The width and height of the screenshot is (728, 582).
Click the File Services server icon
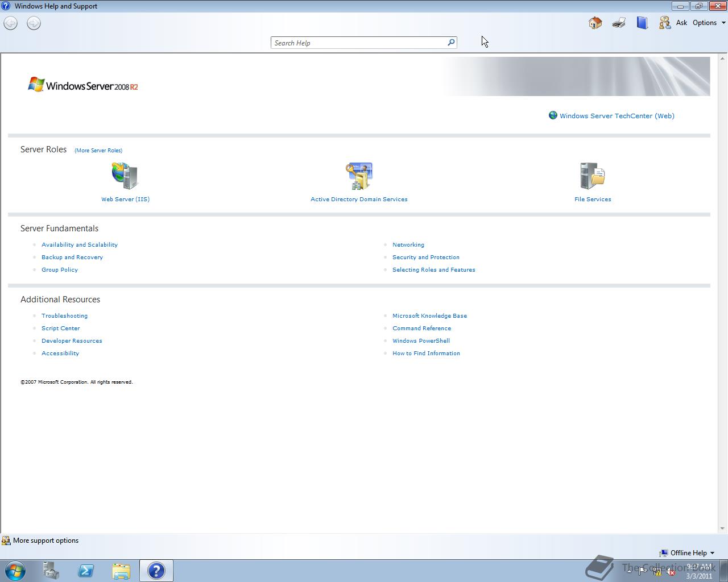(593, 176)
